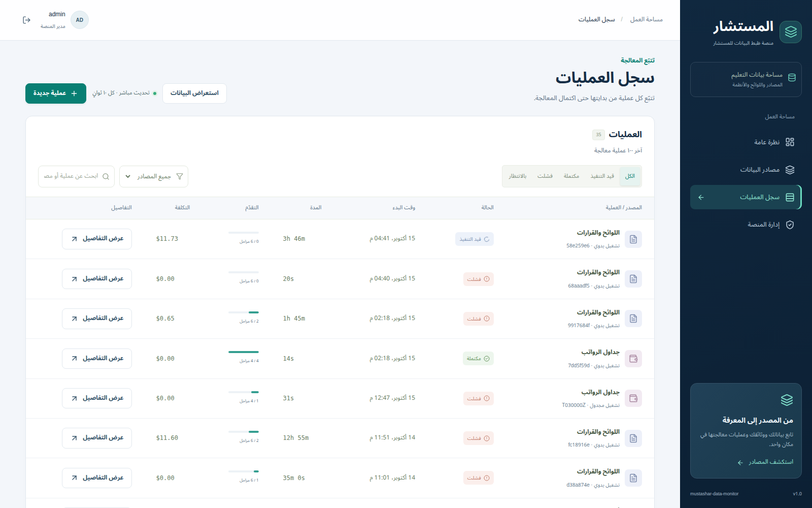Click the 35 count badge beside العمليات
Image resolution: width=812 pixels, height=508 pixels.
[x=598, y=135]
